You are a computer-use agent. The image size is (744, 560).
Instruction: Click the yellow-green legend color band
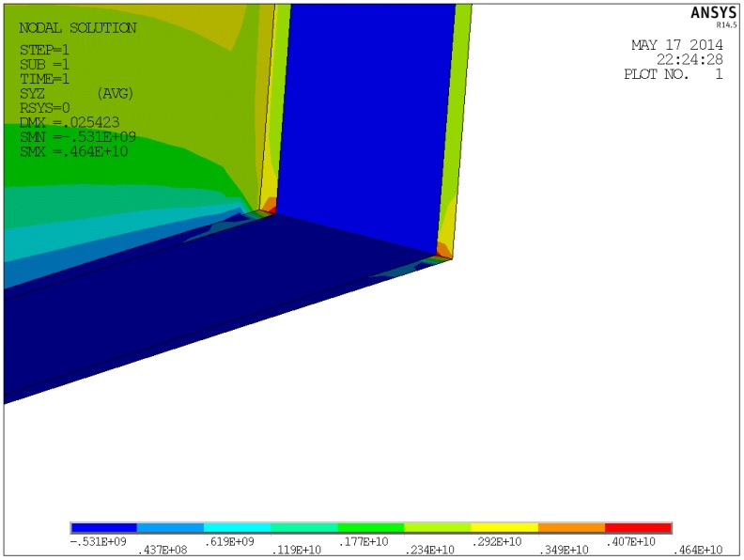coord(438,528)
